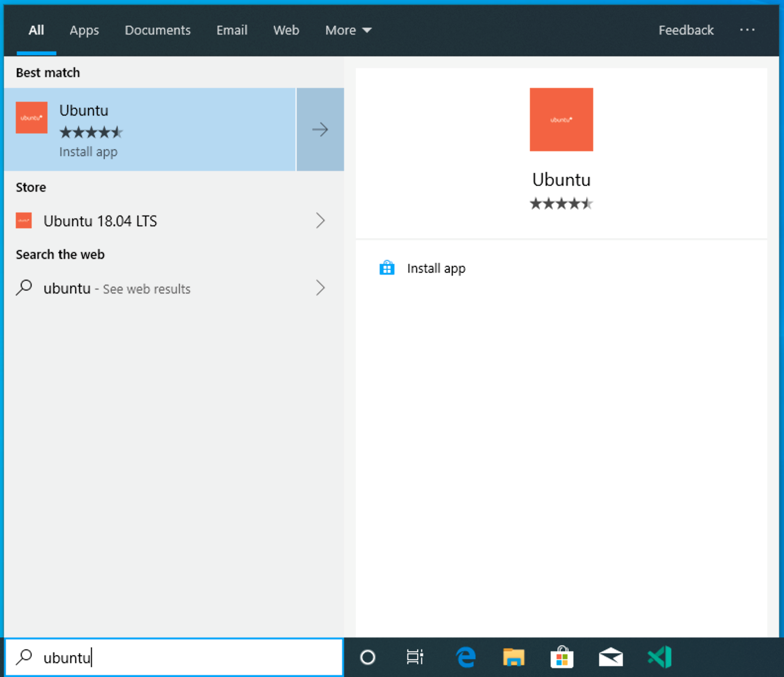
Task: Switch to the Documents filter tab
Action: tap(157, 30)
